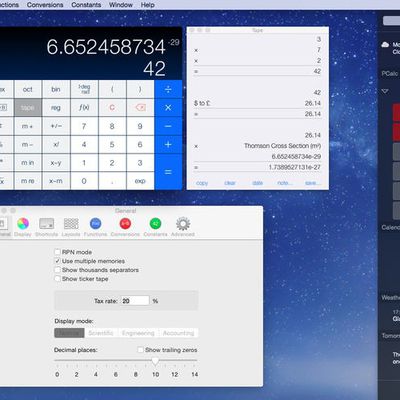
Task: Open the Help menu
Action: (148, 5)
